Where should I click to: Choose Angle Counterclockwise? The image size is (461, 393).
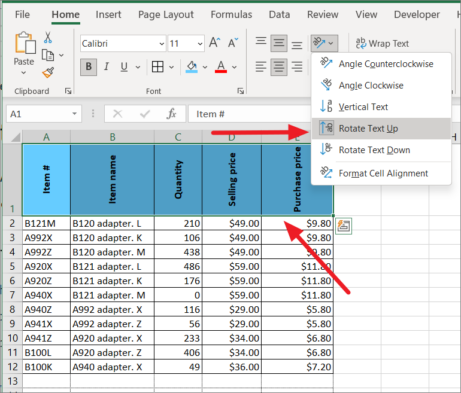click(381, 64)
